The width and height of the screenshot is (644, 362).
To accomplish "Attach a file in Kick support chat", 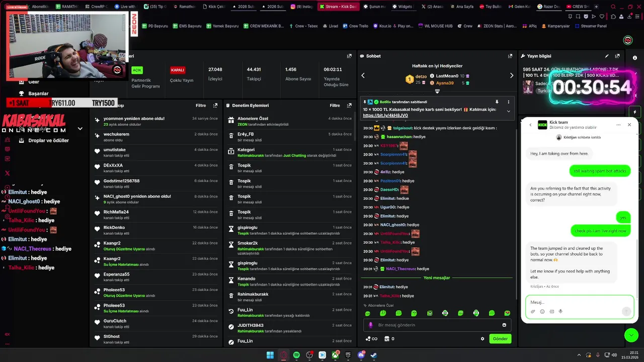I will coord(533,311).
